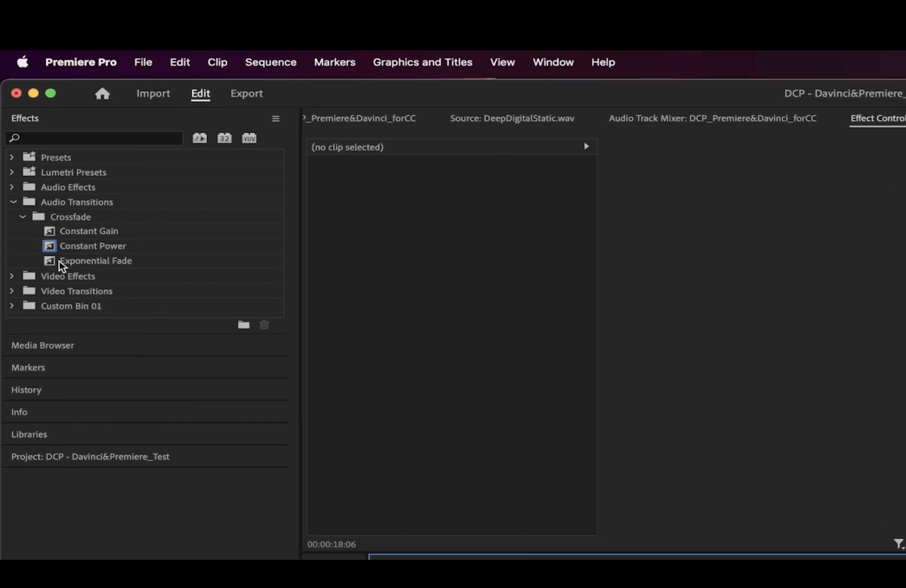
Task: Select the Constant Power transition icon
Action: [50, 246]
